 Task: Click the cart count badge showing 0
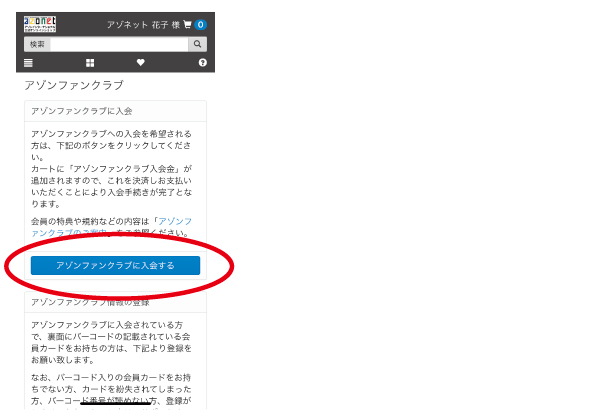point(201,24)
